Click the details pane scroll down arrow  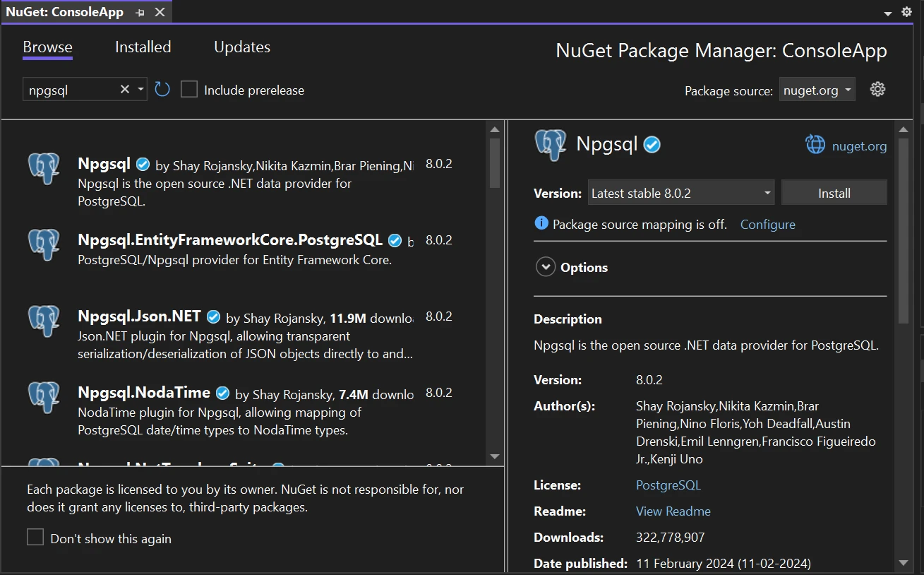pos(904,563)
